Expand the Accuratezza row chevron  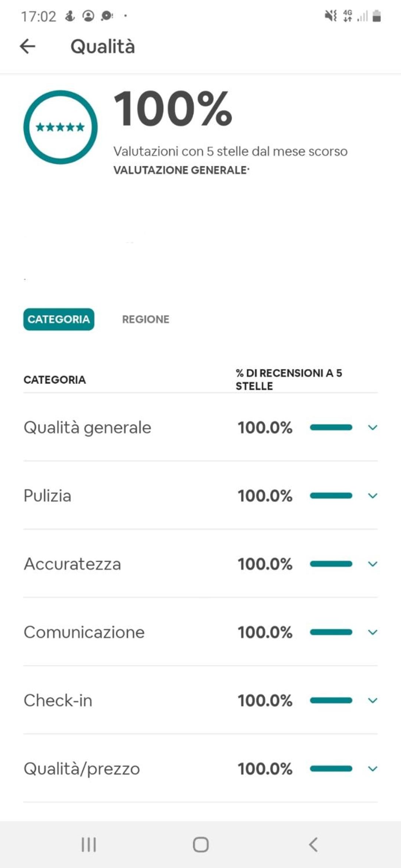coord(372,564)
